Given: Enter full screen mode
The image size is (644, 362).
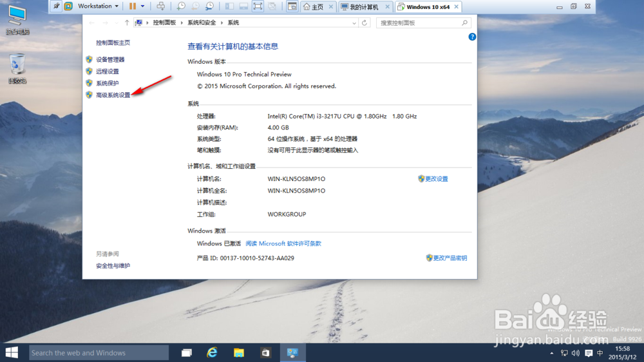Looking at the screenshot, I should pos(258,6).
